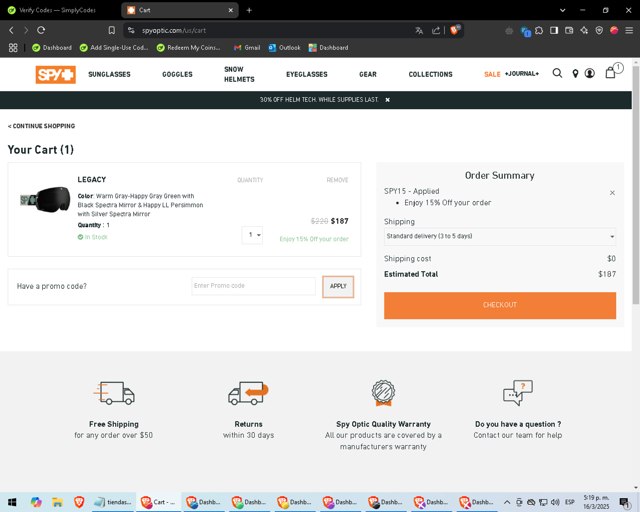The image size is (640, 512).
Task: Open the site settings icon left of URL
Action: coord(131,30)
